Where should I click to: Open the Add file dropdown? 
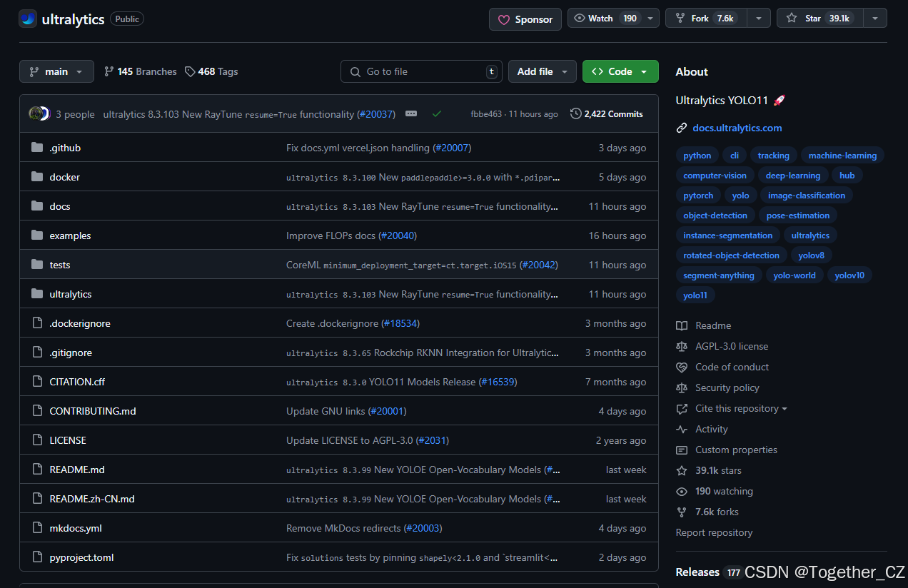tap(543, 71)
